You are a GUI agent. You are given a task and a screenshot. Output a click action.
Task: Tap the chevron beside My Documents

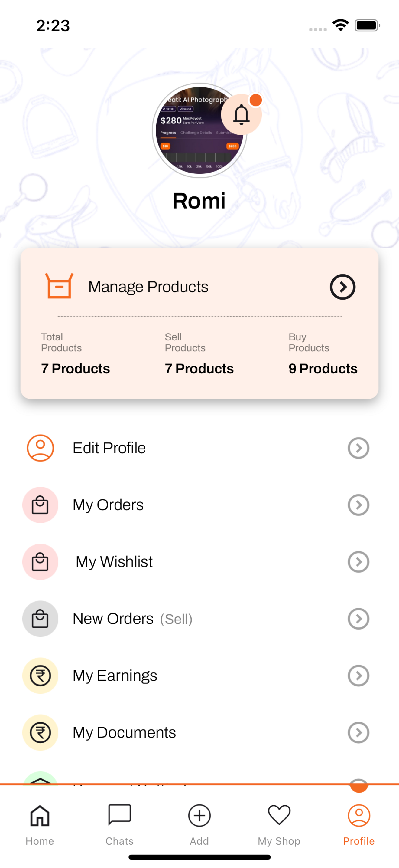(358, 732)
